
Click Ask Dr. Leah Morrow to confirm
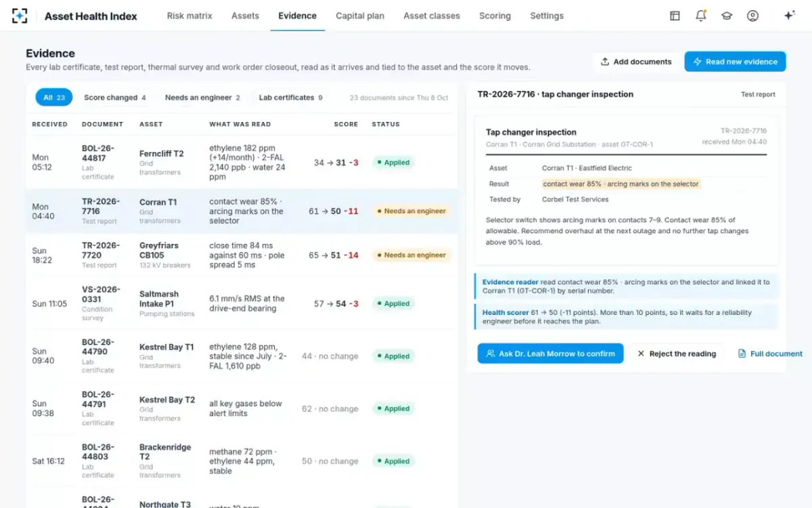point(550,354)
